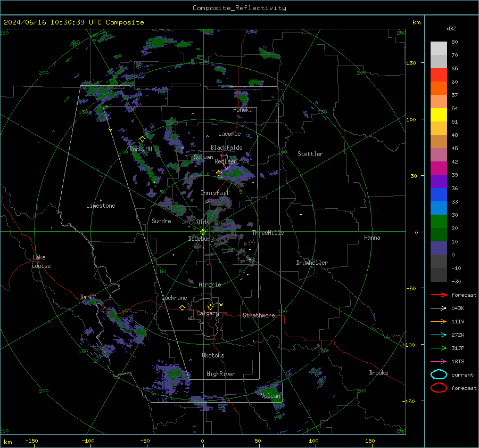Click the Stettler label
This screenshot has height=448, width=479.
(x=310, y=154)
